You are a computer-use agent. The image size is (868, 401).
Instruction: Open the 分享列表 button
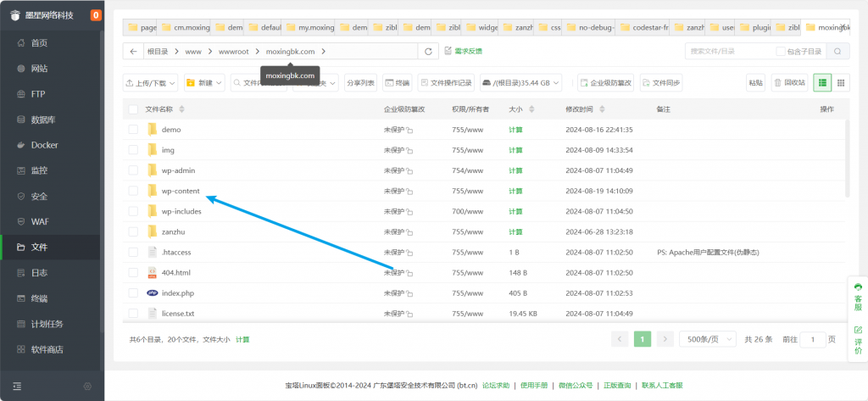[360, 83]
